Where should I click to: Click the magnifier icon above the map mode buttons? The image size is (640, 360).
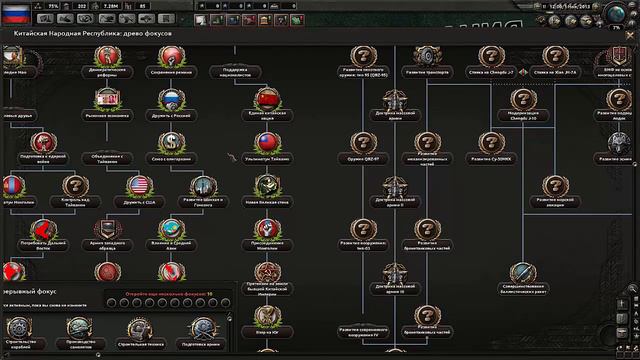pos(632,288)
